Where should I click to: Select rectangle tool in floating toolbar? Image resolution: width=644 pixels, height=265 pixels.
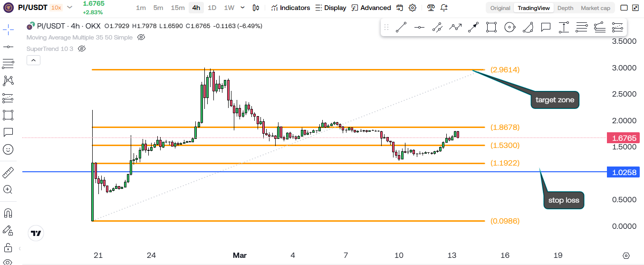(x=491, y=28)
